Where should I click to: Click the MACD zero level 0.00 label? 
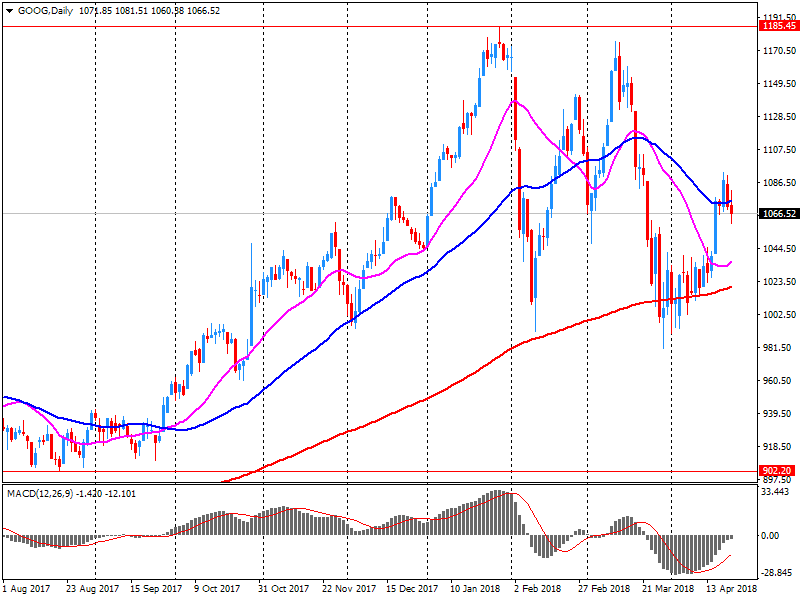[770, 536]
